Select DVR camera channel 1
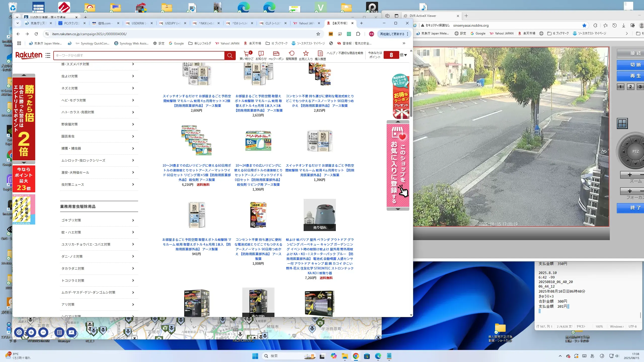Screen dimensions: 644x362 click(620, 87)
